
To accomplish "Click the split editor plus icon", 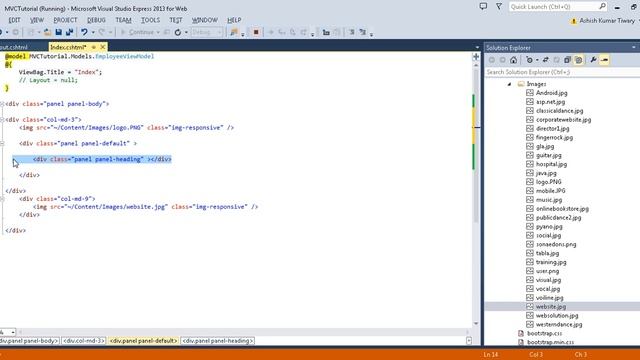I will pos(476,57).
